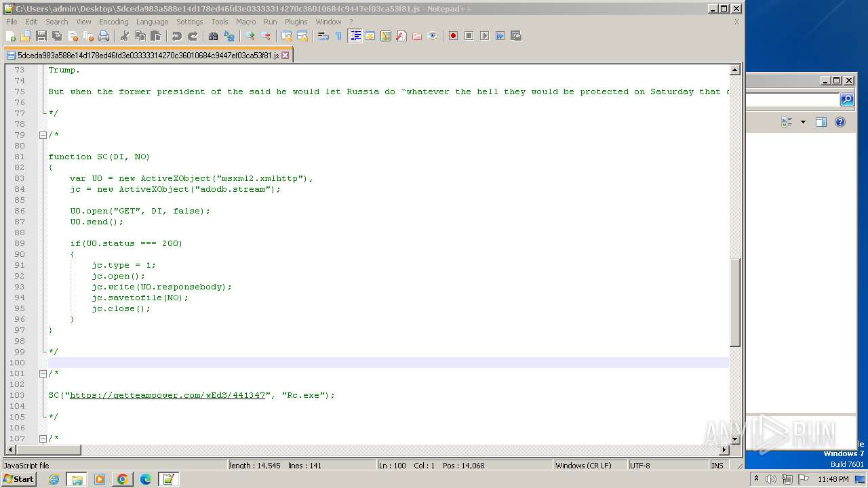Toggle the Document Map panel icon
This screenshot has height=488, width=868.
[386, 36]
